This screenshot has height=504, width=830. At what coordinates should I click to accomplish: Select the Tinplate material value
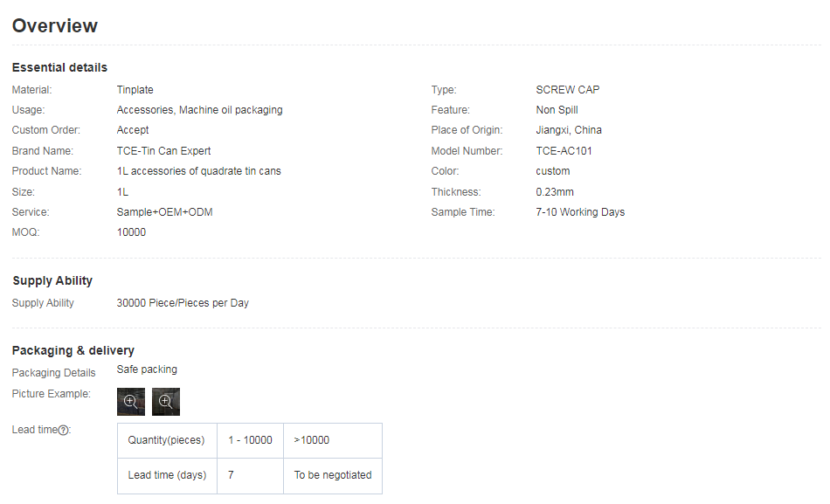pyautogui.click(x=135, y=90)
